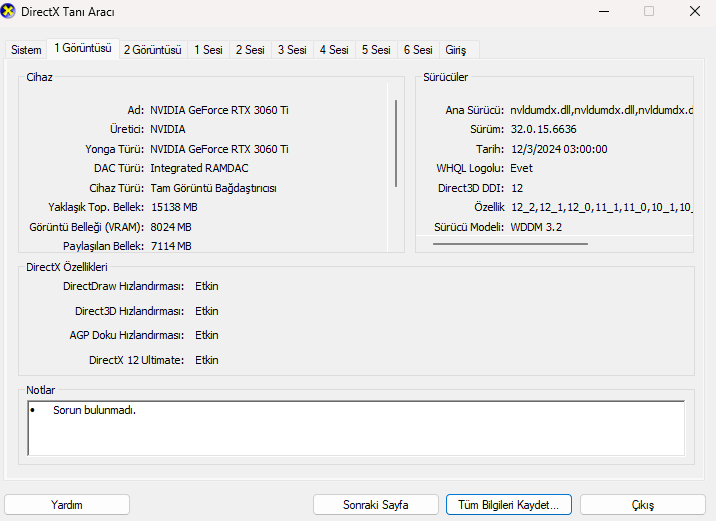The height and width of the screenshot is (521, 716).
Task: Click the DAC Türü label
Action: 119,168
